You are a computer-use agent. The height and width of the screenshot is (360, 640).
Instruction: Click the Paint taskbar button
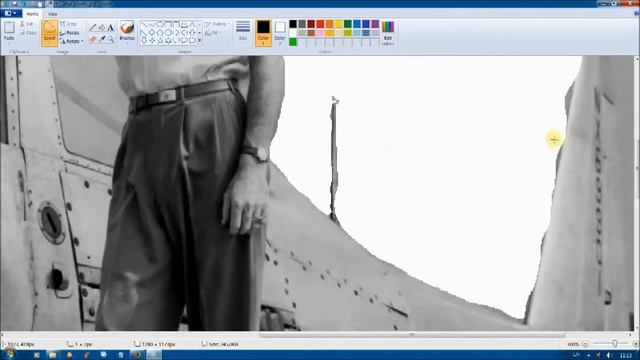click(154, 355)
